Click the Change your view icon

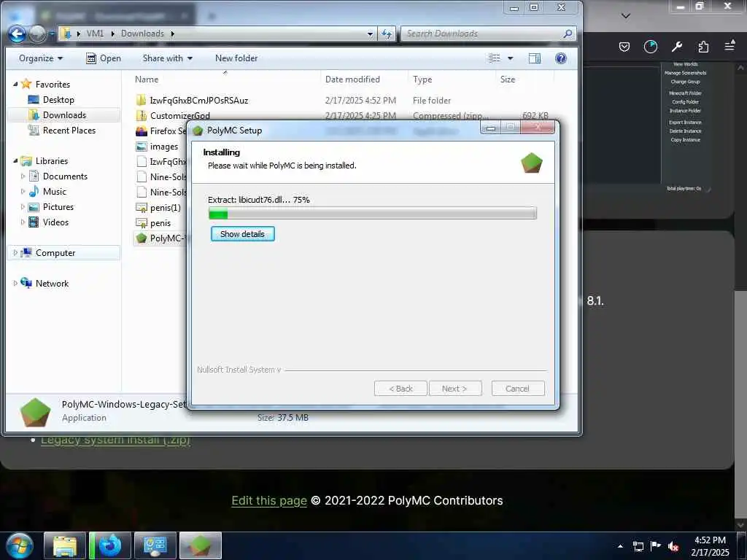click(x=495, y=58)
